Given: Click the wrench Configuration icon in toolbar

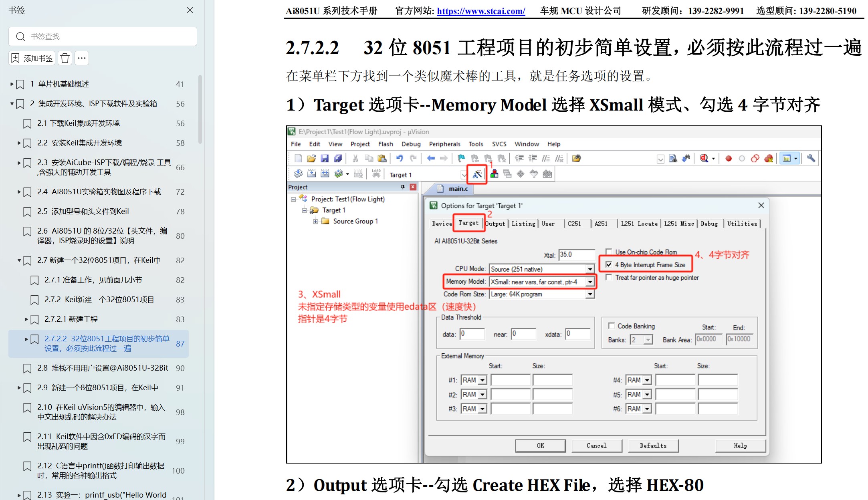Looking at the screenshot, I should click(811, 159).
